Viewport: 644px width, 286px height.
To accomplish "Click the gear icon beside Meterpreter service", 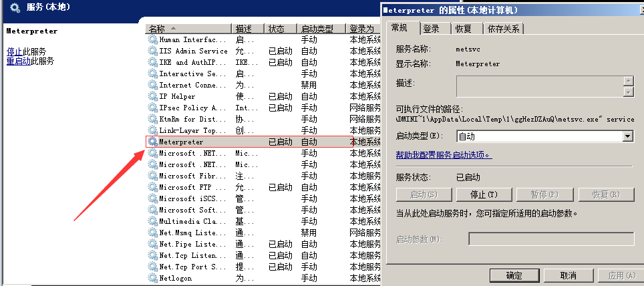I will click(153, 142).
